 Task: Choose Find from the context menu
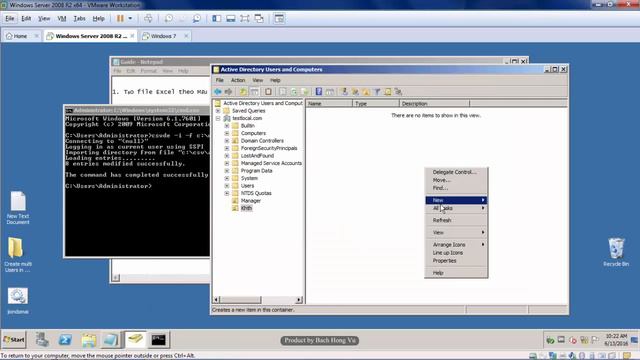coord(456,188)
